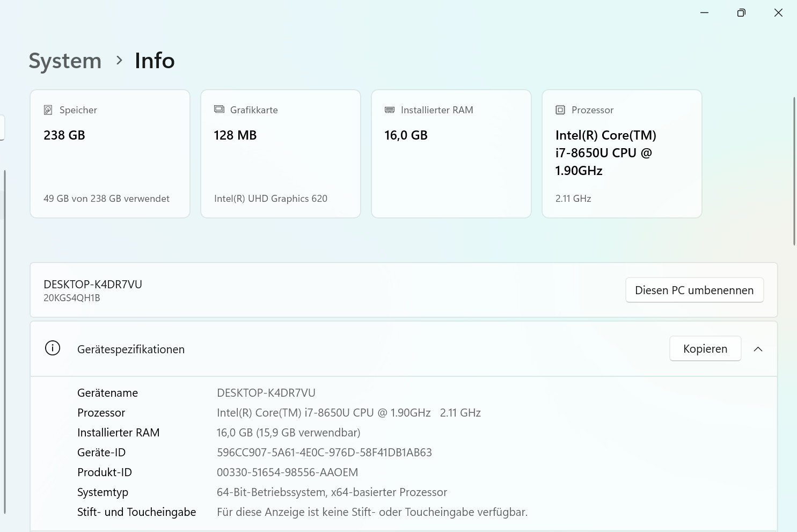Click the Speicher storage icon
The image size is (797, 532).
coord(48,110)
